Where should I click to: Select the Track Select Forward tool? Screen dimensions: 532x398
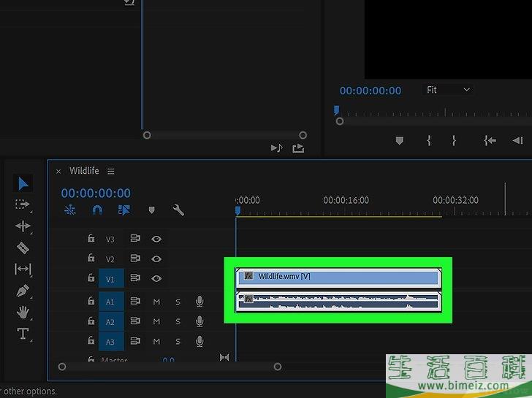click(23, 204)
